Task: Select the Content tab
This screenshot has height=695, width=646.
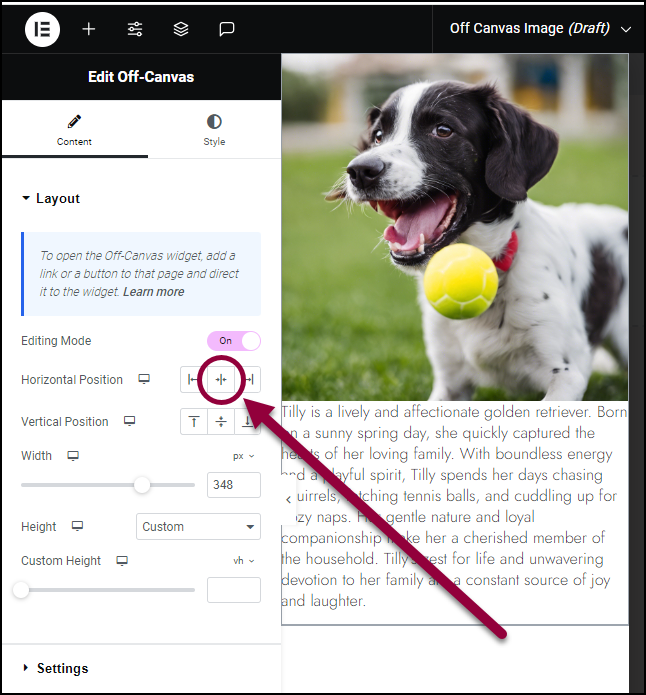Action: tap(74, 129)
